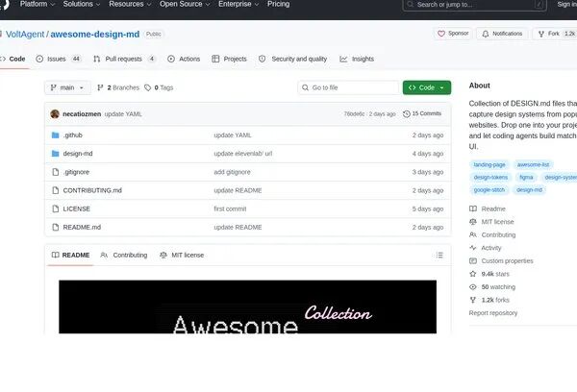Click the Report repository link
The image size is (577, 392).
pos(493,313)
